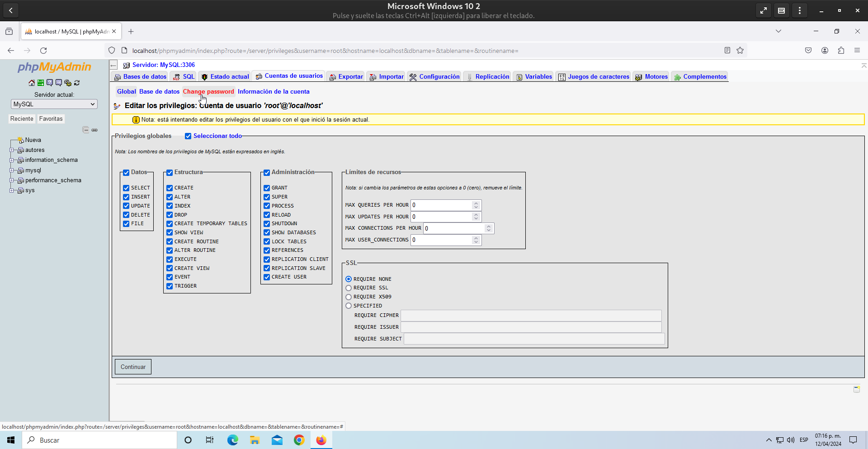The width and height of the screenshot is (868, 449).
Task: Expand the autores database node
Action: (x=12, y=150)
